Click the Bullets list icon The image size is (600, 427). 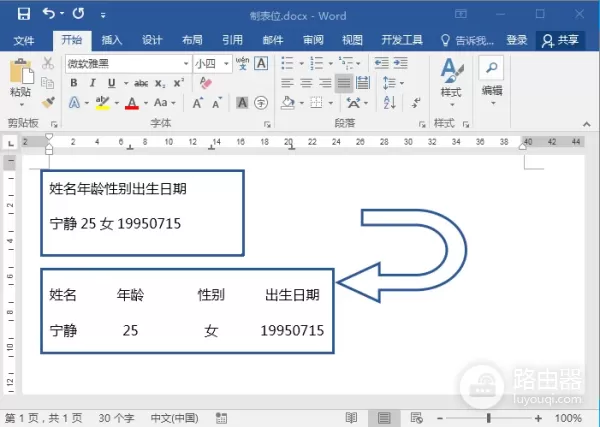coord(287,63)
